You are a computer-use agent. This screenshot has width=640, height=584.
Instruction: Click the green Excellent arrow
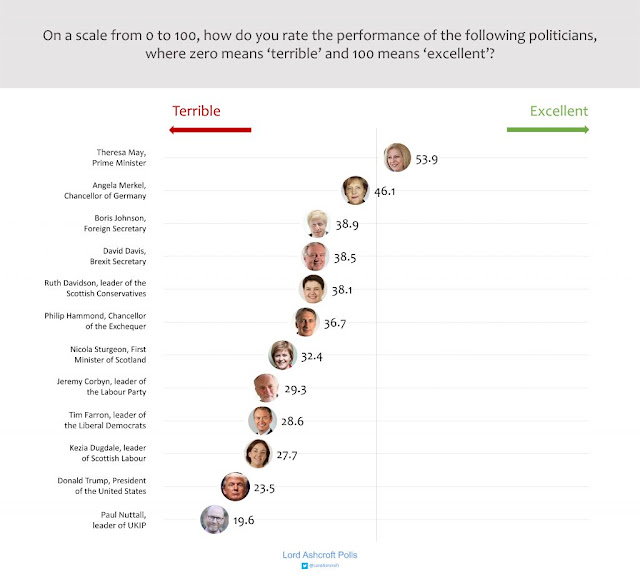(x=548, y=130)
